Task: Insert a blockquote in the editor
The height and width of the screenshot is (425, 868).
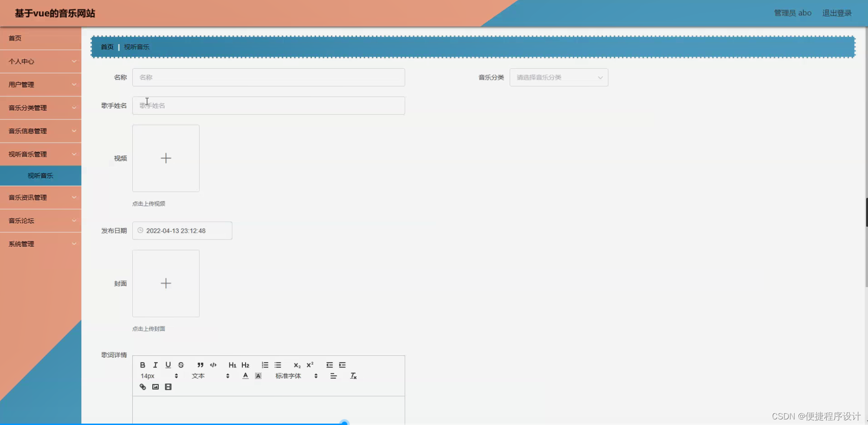Action: (x=200, y=365)
